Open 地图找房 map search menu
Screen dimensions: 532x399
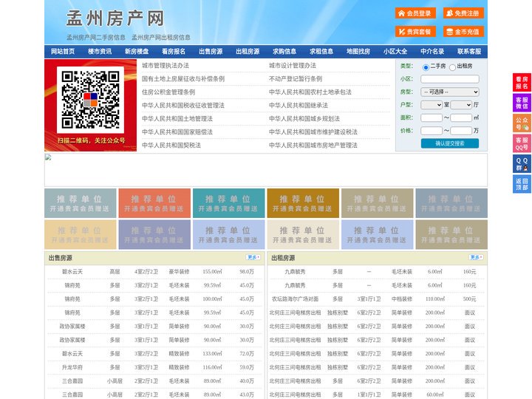pos(358,52)
